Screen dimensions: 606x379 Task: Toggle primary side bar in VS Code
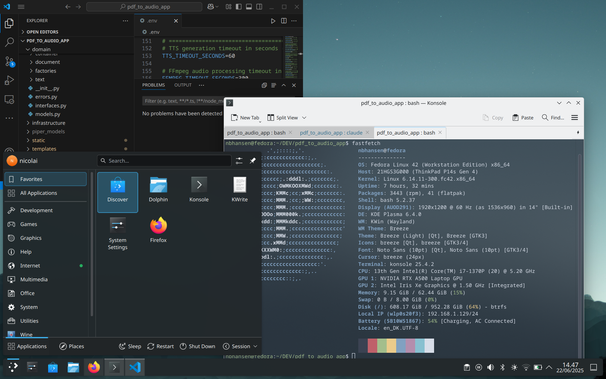tap(238, 7)
